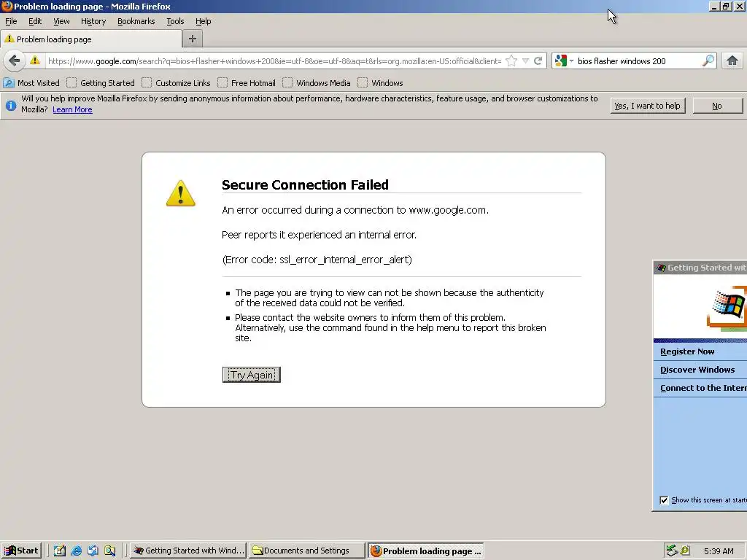Click Yes, I want to help button
747x560 pixels.
click(648, 106)
